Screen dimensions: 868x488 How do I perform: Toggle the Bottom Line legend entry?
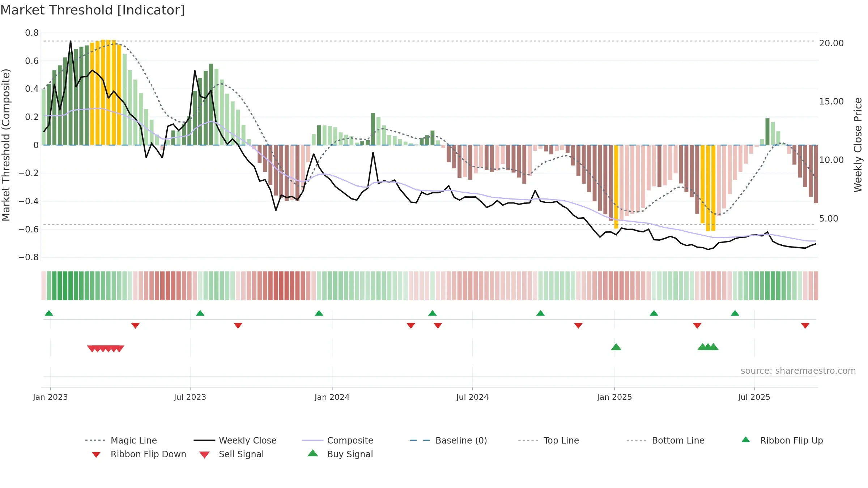click(665, 441)
